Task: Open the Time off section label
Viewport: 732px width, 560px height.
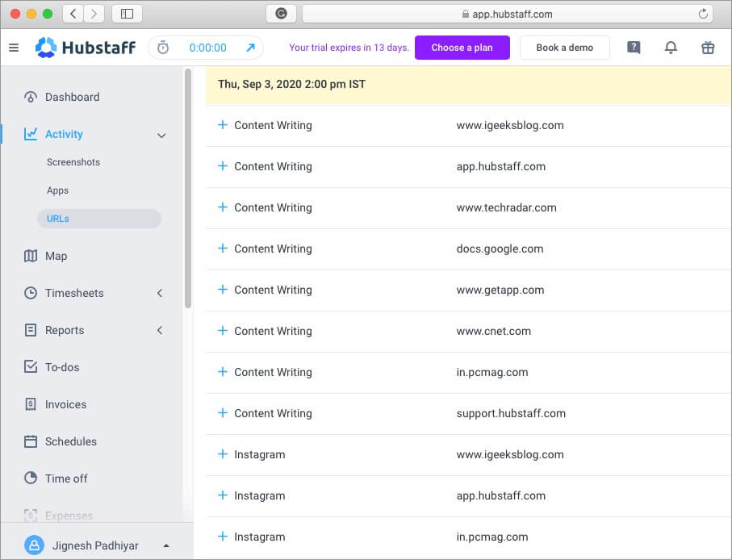Action: pyautogui.click(x=66, y=479)
